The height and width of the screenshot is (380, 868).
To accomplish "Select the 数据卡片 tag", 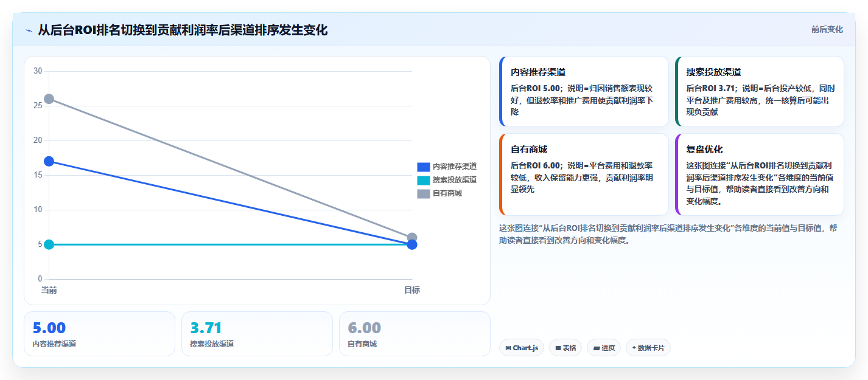I will click(x=648, y=348).
